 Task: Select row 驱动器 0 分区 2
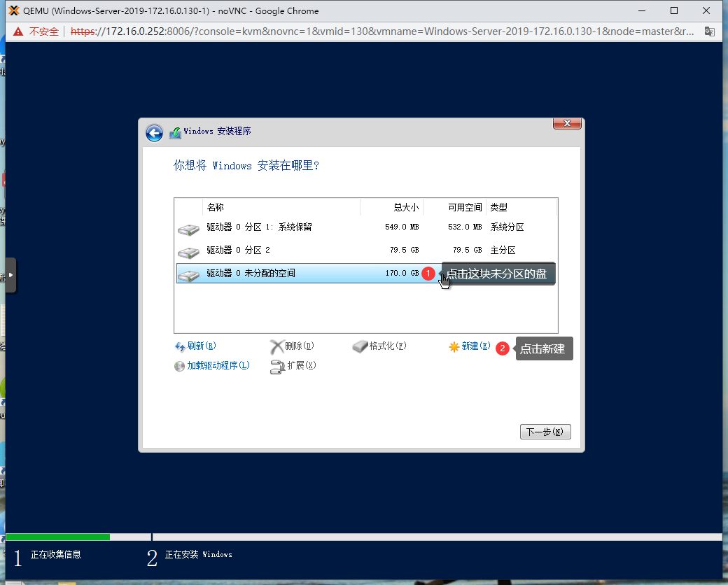point(366,251)
